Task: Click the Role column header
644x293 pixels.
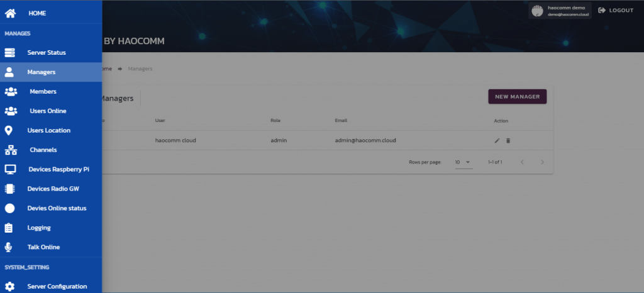Action: coord(275,121)
